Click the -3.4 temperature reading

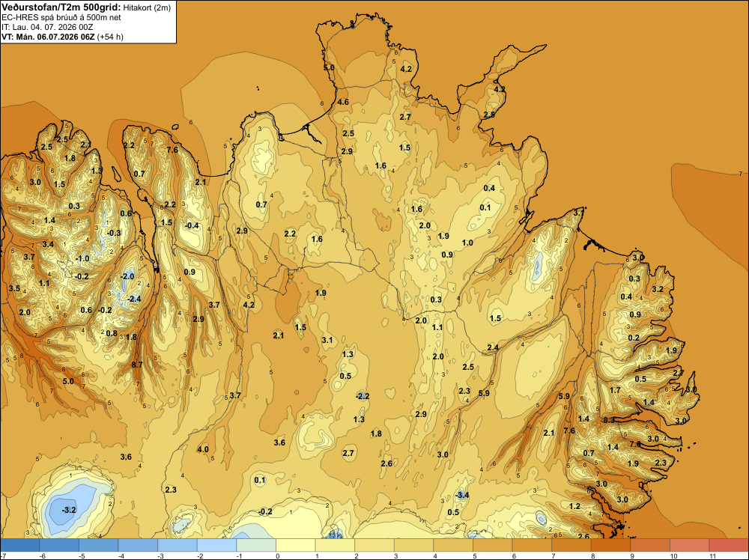(x=462, y=495)
